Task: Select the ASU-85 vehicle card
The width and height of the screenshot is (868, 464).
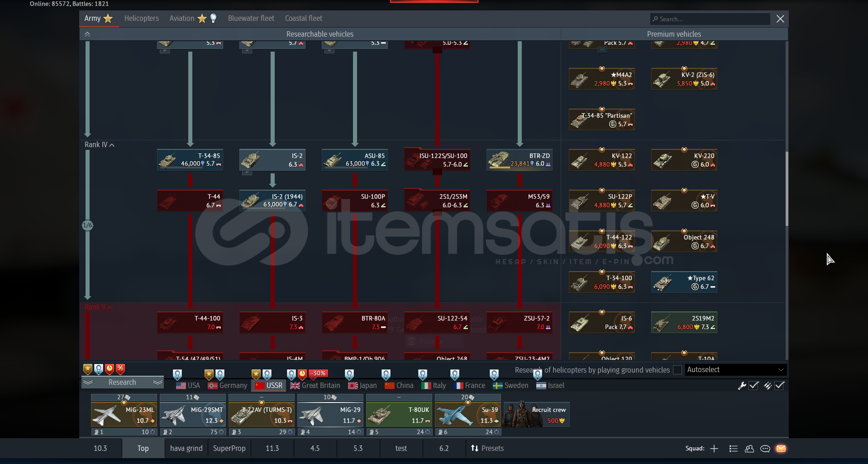Action: (355, 160)
